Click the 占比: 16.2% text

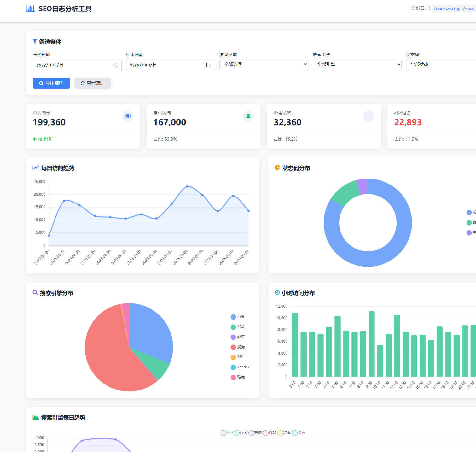[286, 139]
